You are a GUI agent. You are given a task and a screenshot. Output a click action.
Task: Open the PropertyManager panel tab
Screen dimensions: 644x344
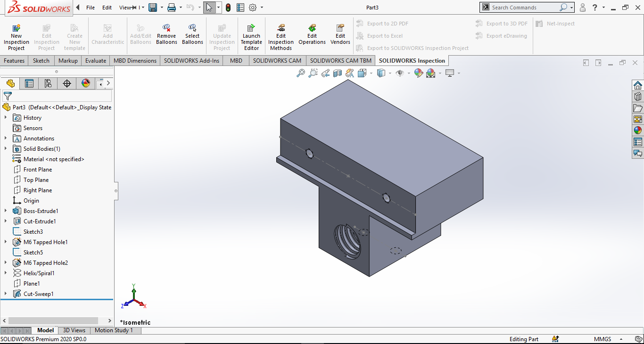(29, 83)
